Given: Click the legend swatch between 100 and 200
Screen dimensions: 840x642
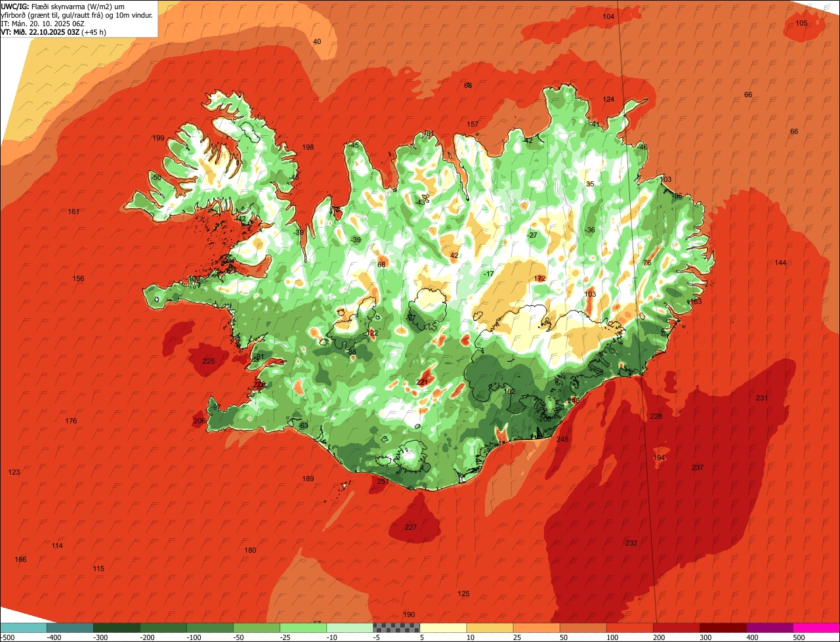Looking at the screenshot, I should pos(629,628).
